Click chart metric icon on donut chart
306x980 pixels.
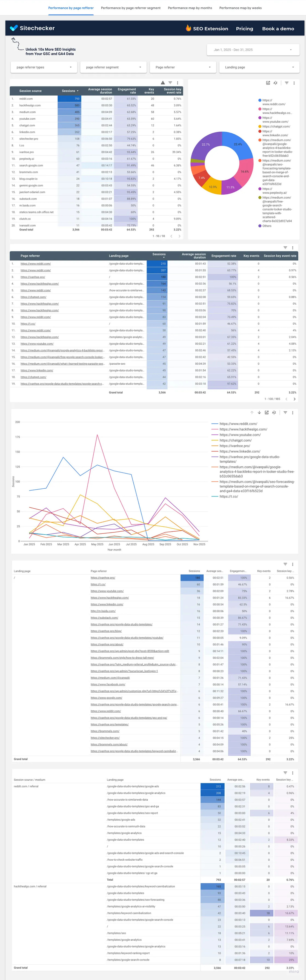(x=268, y=83)
